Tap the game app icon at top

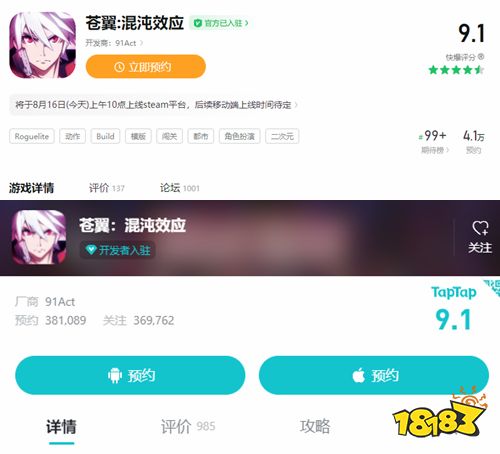[x=42, y=45]
